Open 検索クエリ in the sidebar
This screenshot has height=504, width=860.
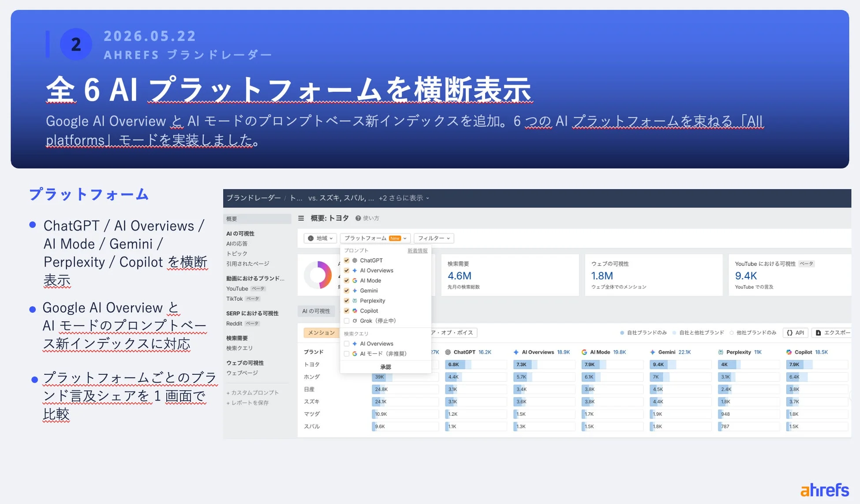coord(239,348)
